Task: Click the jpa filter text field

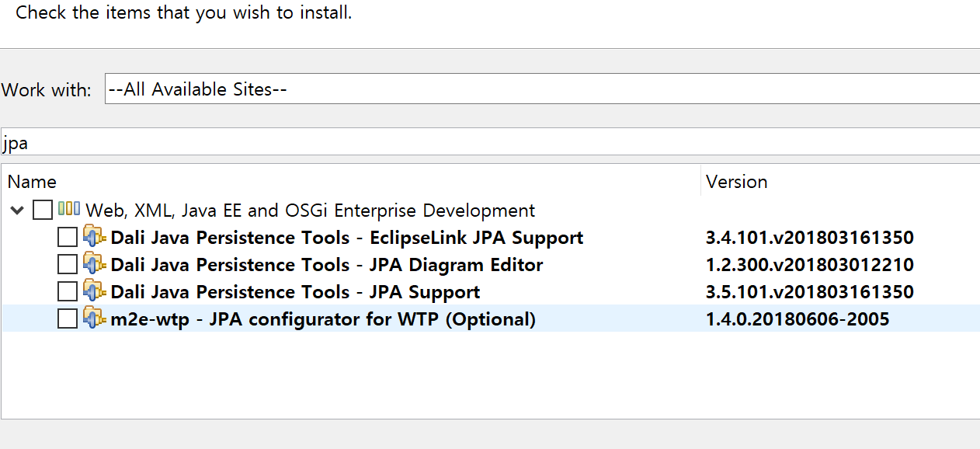Action: 311,142
